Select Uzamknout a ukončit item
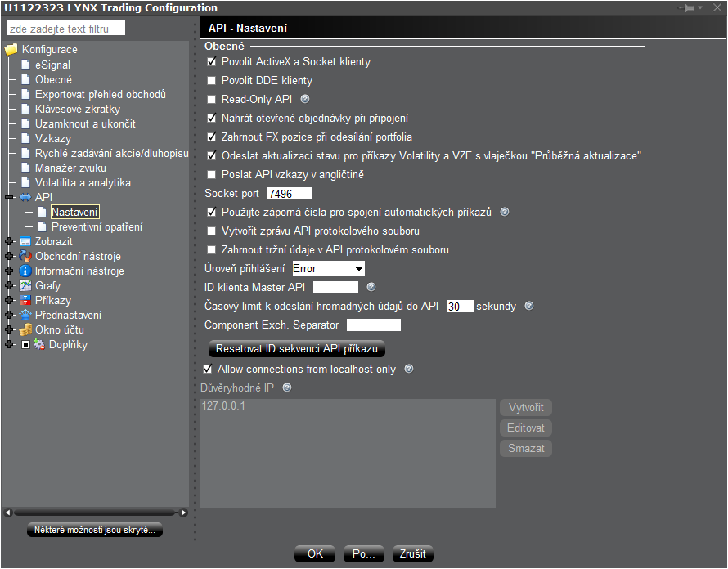This screenshot has height=569, width=728. (85, 124)
